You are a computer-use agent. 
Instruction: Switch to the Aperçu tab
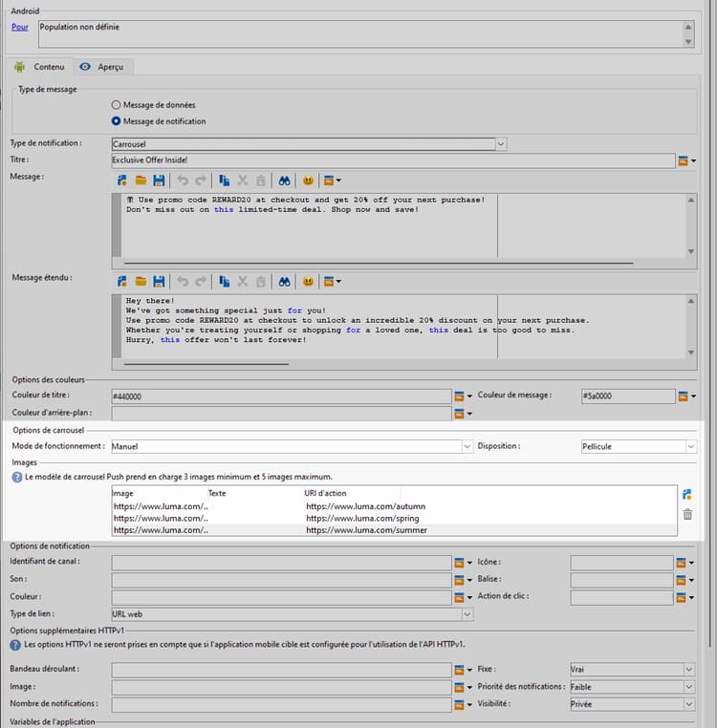coord(107,67)
